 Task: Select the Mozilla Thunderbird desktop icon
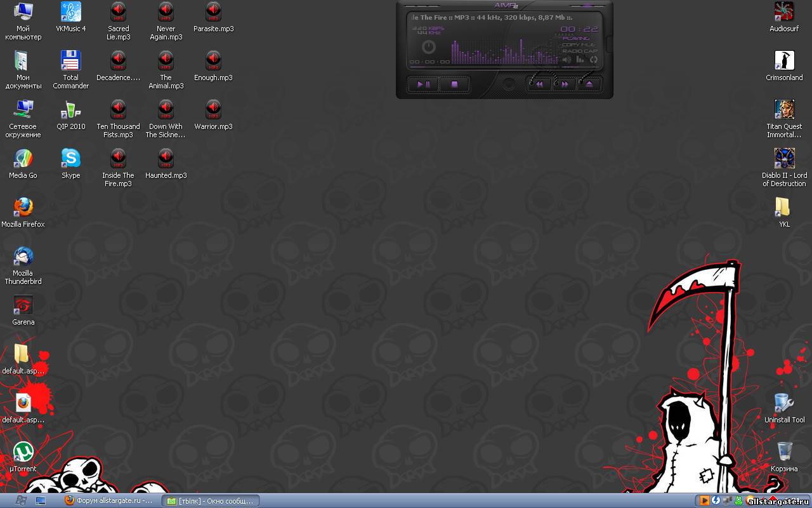23,257
